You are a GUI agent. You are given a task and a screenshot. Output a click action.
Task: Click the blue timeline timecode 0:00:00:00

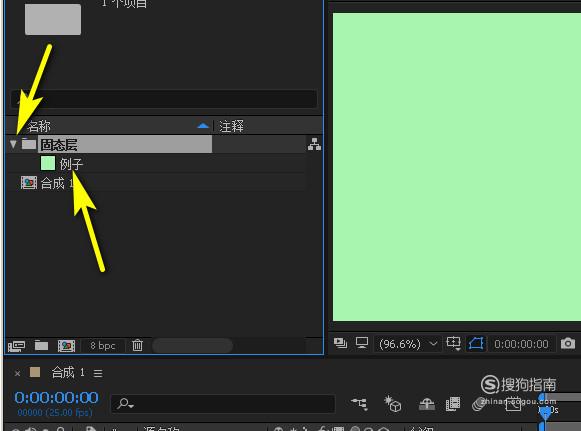tap(56, 398)
